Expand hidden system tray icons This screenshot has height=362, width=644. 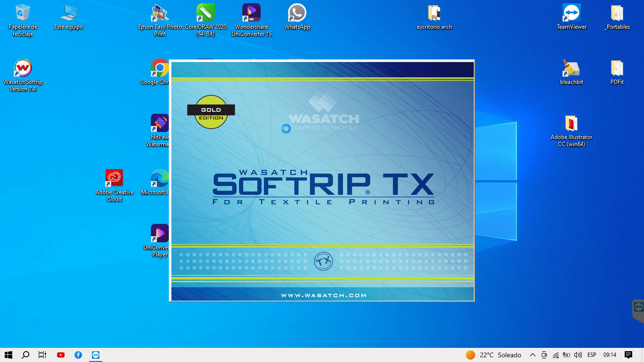[x=532, y=355]
